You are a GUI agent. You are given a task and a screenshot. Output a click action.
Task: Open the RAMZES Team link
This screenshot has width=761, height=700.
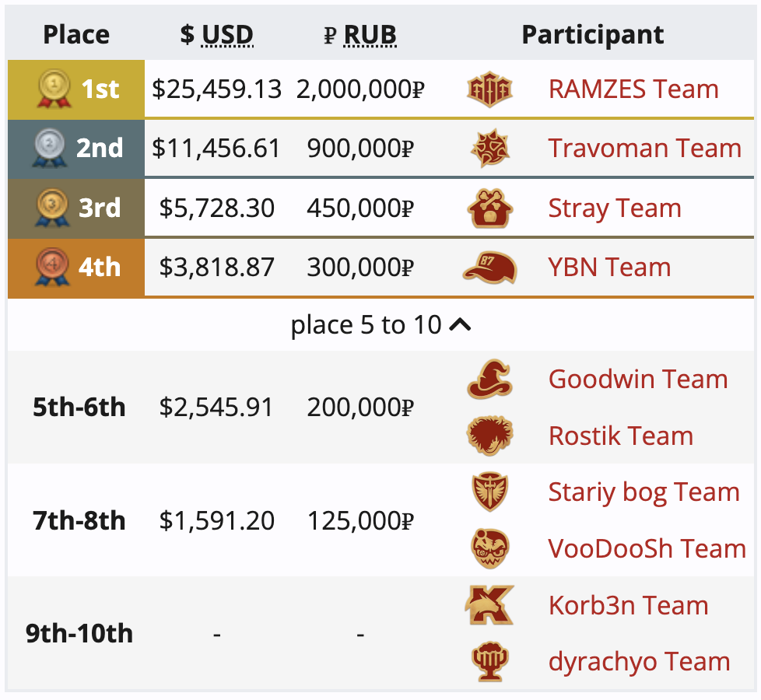tap(633, 89)
